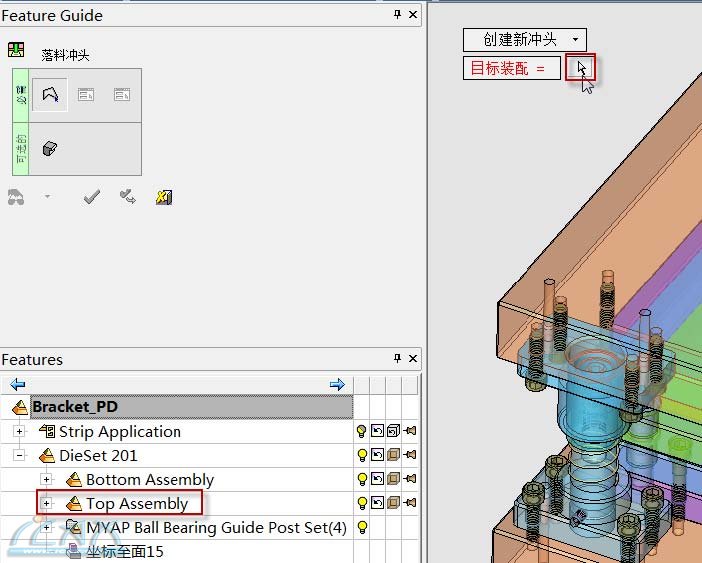Close the Feature Guide panel
The image size is (702, 563).
[x=413, y=15]
